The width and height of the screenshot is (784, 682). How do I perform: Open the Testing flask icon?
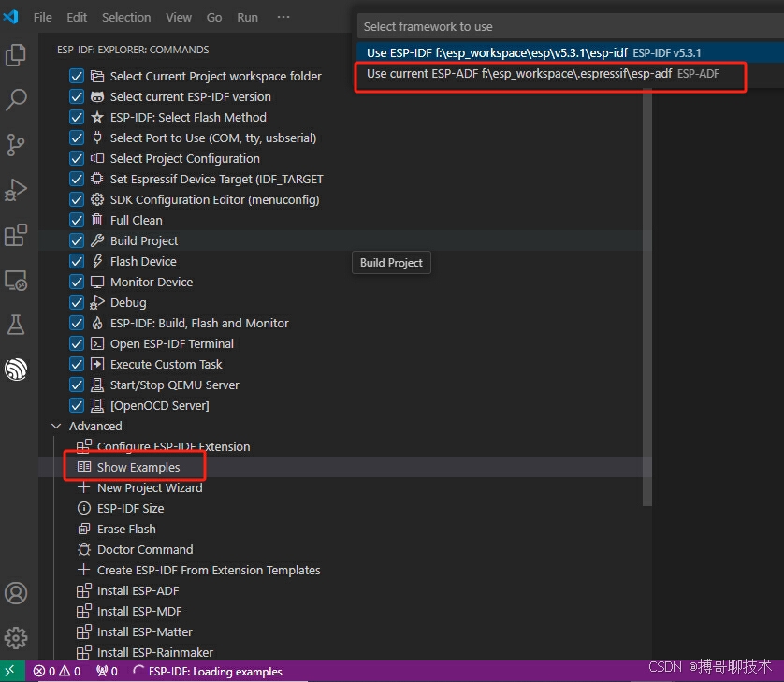point(16,325)
